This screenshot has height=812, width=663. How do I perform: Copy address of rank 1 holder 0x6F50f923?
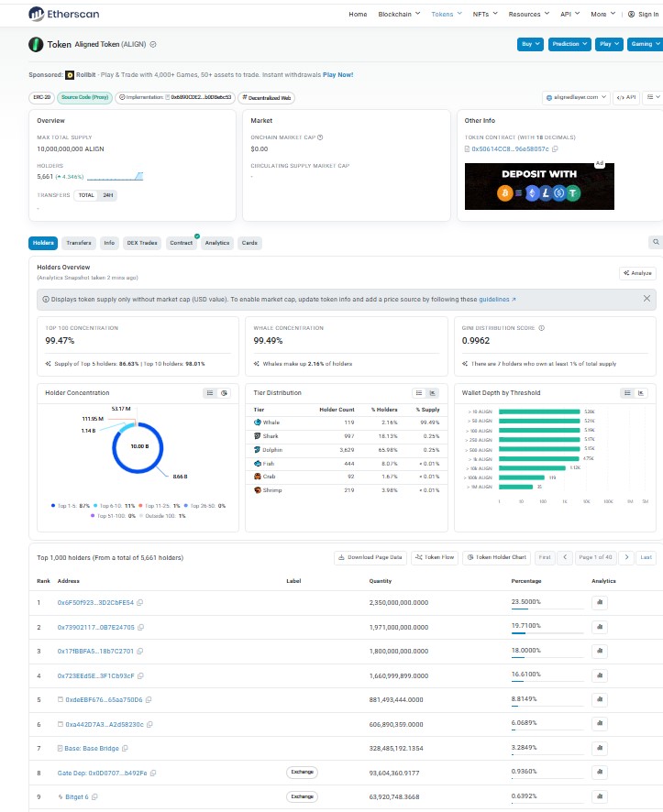pos(140,603)
